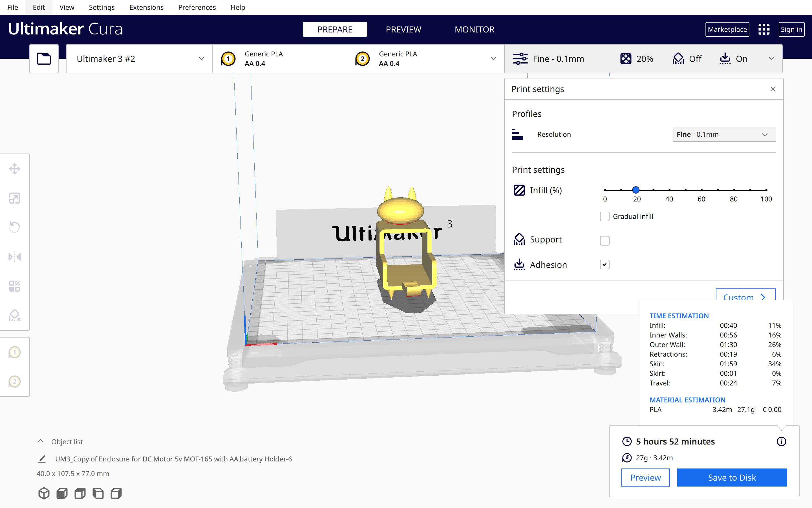This screenshot has height=508, width=812.
Task: Open file folder icon
Action: [44, 59]
